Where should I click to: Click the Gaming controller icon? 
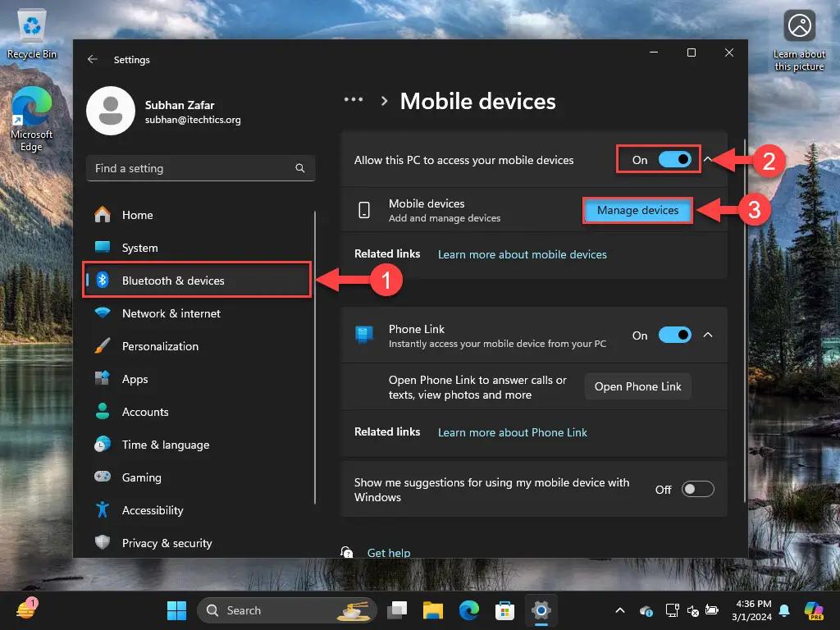pyautogui.click(x=103, y=477)
